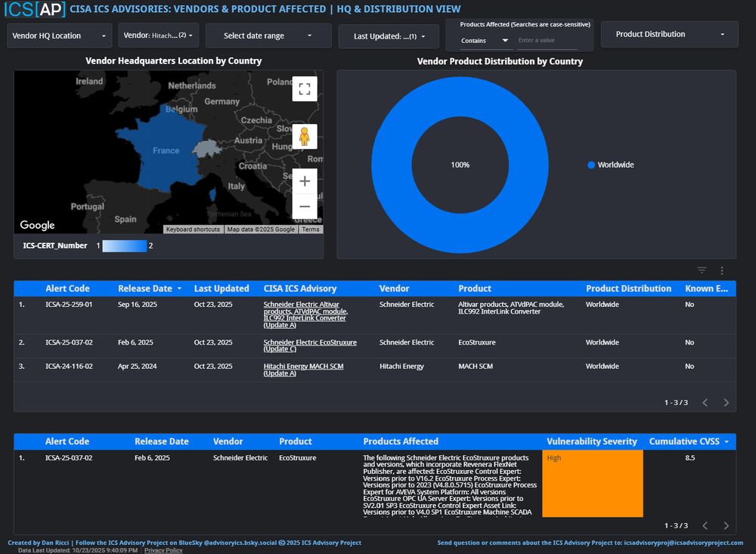The height and width of the screenshot is (554, 756).
Task: Click the Last Updated column header
Action: 222,288
